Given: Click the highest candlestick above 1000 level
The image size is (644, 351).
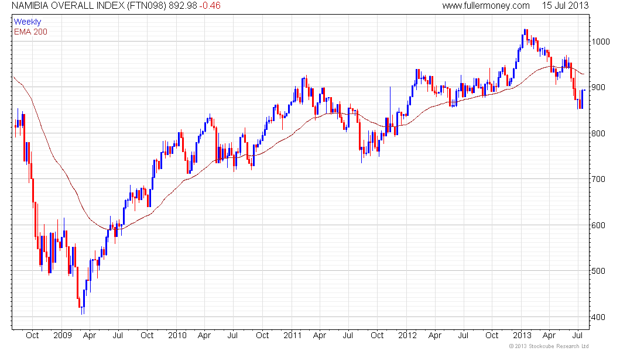Looking at the screenshot, I should (525, 36).
